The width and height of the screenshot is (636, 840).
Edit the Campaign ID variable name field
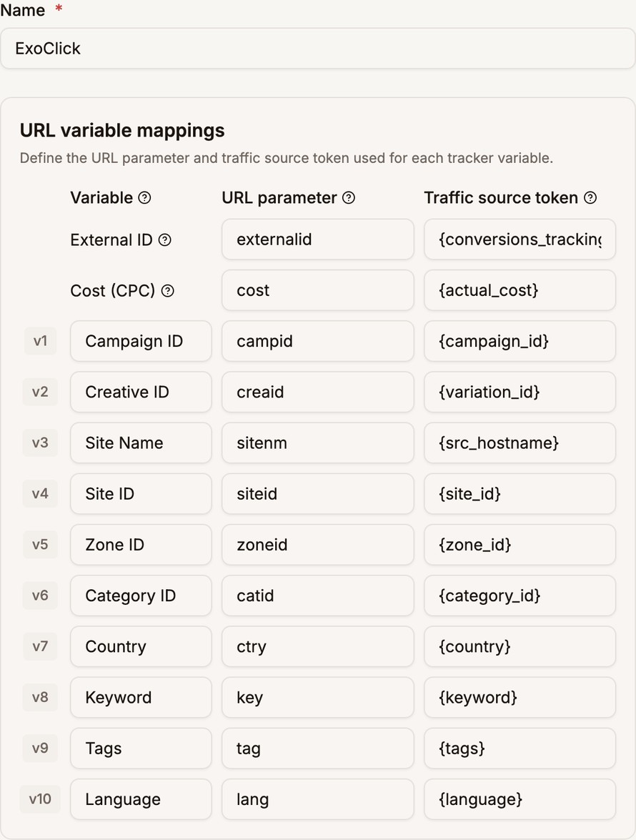pyautogui.click(x=141, y=341)
